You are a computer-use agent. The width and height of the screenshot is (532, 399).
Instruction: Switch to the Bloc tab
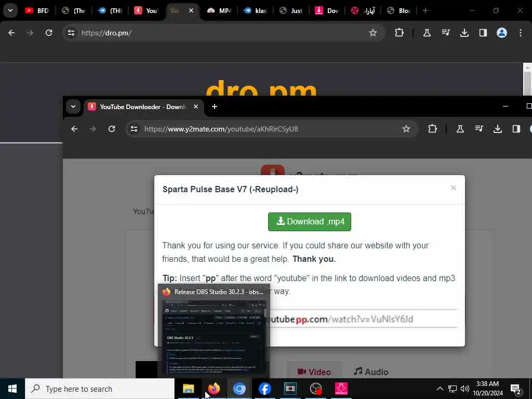(x=399, y=10)
